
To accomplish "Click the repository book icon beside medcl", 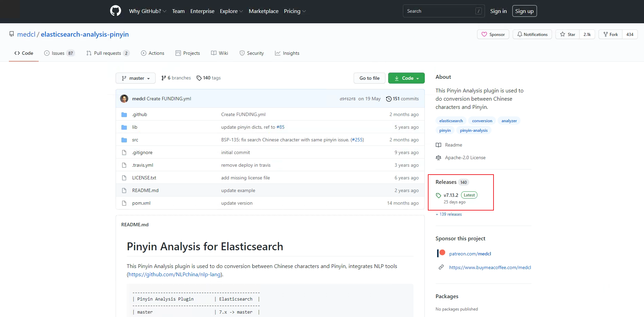I will pyautogui.click(x=12, y=34).
